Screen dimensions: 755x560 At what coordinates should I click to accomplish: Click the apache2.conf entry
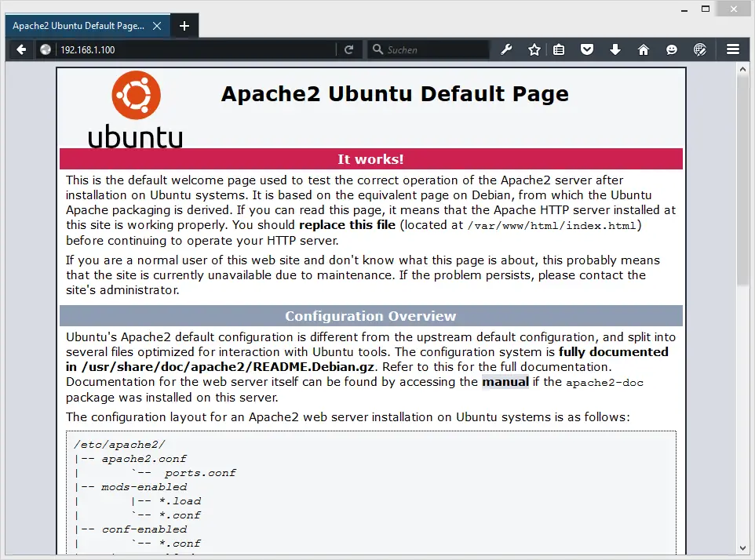tap(144, 459)
